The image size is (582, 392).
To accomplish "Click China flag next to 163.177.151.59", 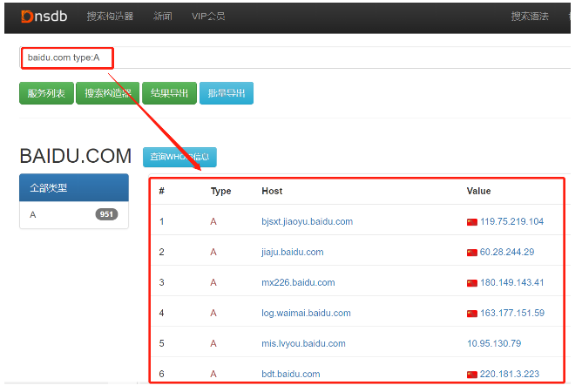I will [471, 314].
